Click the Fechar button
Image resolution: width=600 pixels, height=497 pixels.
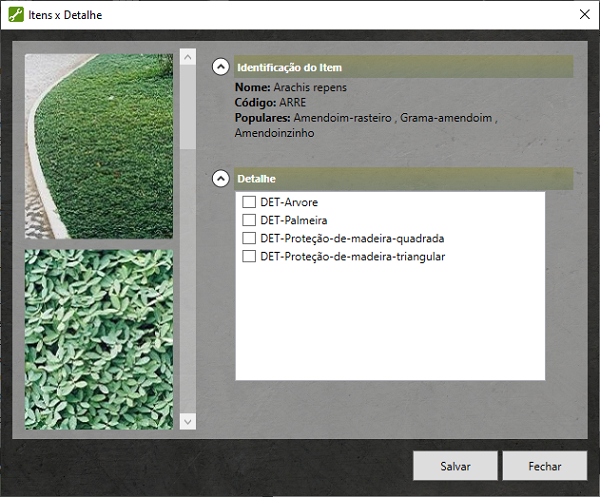pos(545,466)
